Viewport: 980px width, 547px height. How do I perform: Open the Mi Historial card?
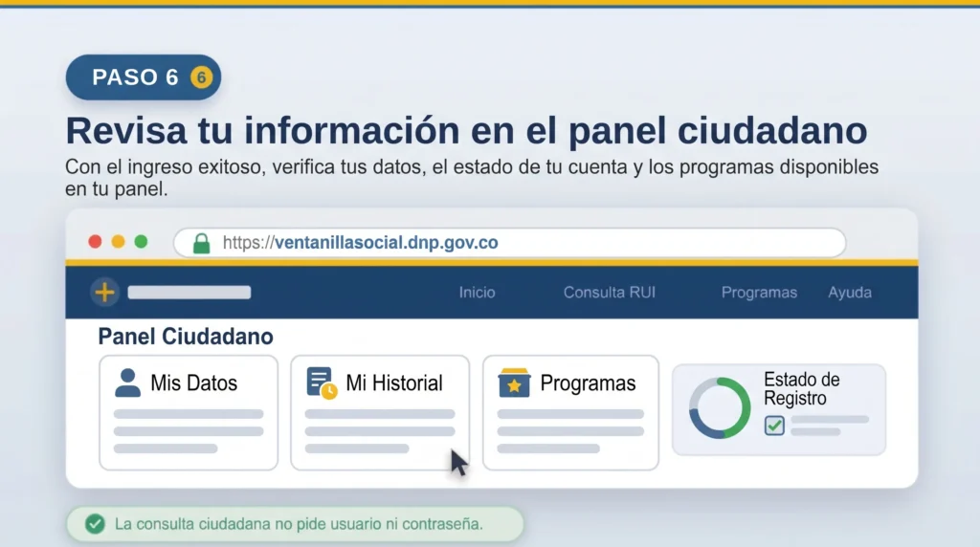tap(380, 413)
